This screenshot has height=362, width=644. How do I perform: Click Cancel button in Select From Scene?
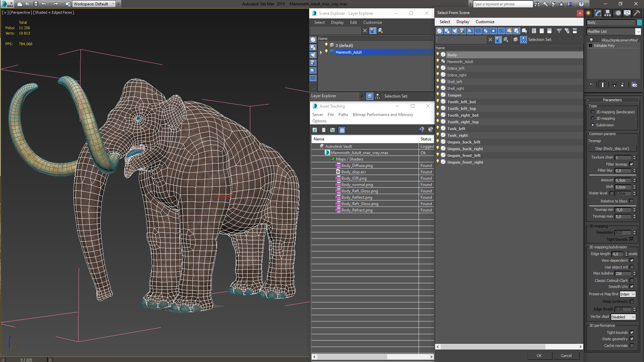[x=566, y=356]
